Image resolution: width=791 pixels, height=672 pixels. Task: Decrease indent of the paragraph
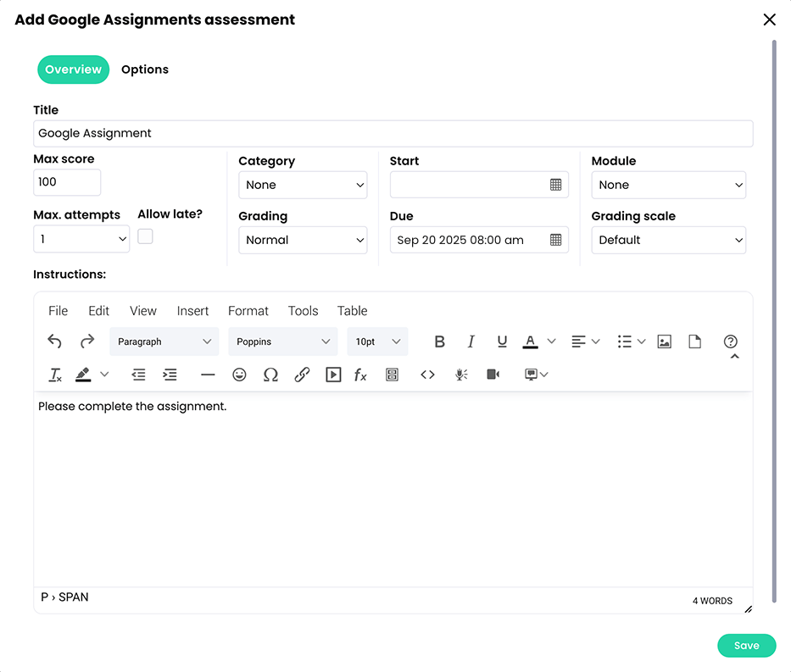138,375
